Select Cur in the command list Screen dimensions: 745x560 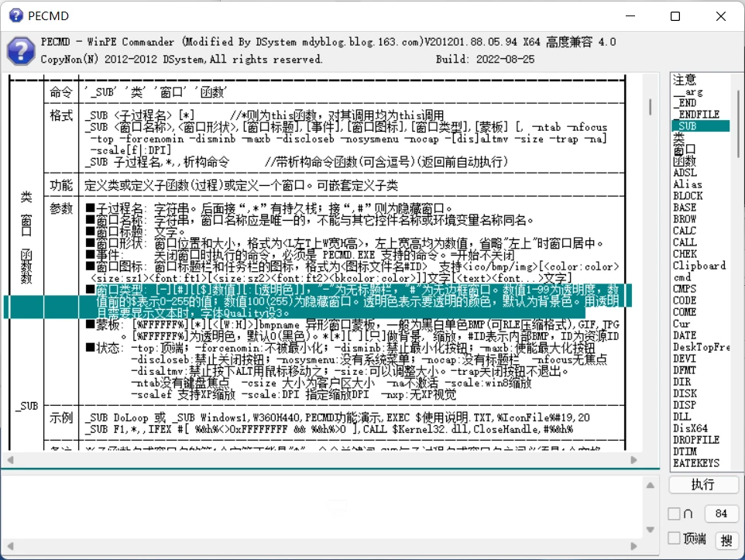(x=681, y=325)
